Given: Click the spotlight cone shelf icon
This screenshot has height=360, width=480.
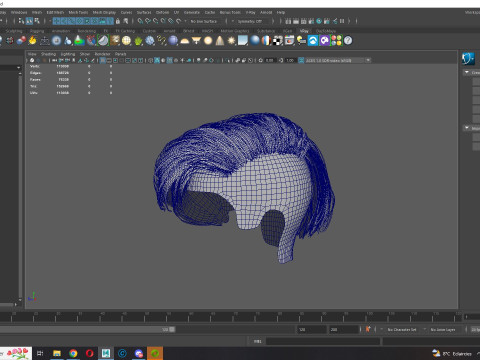Looking at the screenshot, I should pos(220,41).
